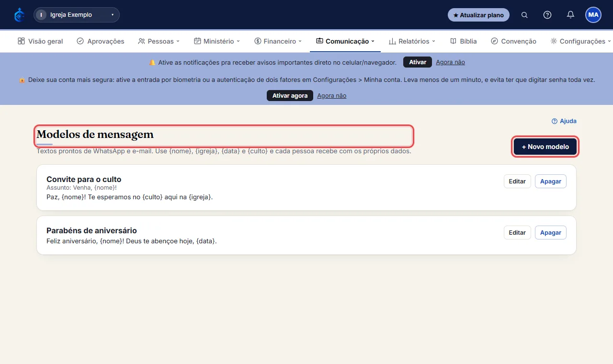Edit the Parabéns de aniversário template
613x364 pixels.
point(517,233)
